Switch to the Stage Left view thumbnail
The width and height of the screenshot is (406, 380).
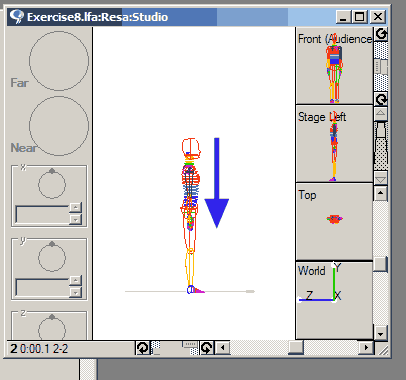(x=334, y=144)
